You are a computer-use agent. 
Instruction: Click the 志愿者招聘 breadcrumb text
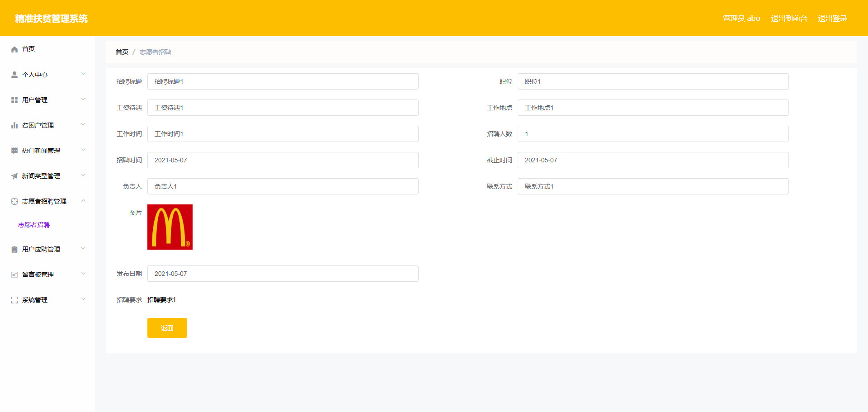[x=155, y=52]
